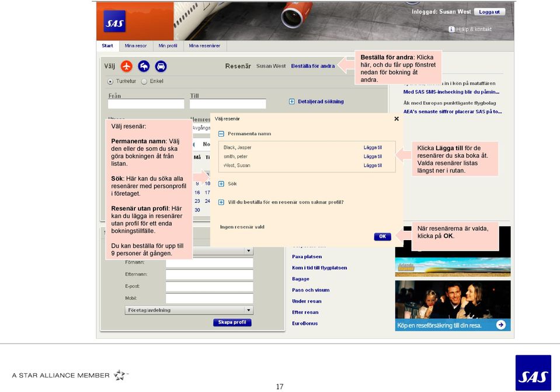Open the Mina resenärer tab

click(x=204, y=46)
